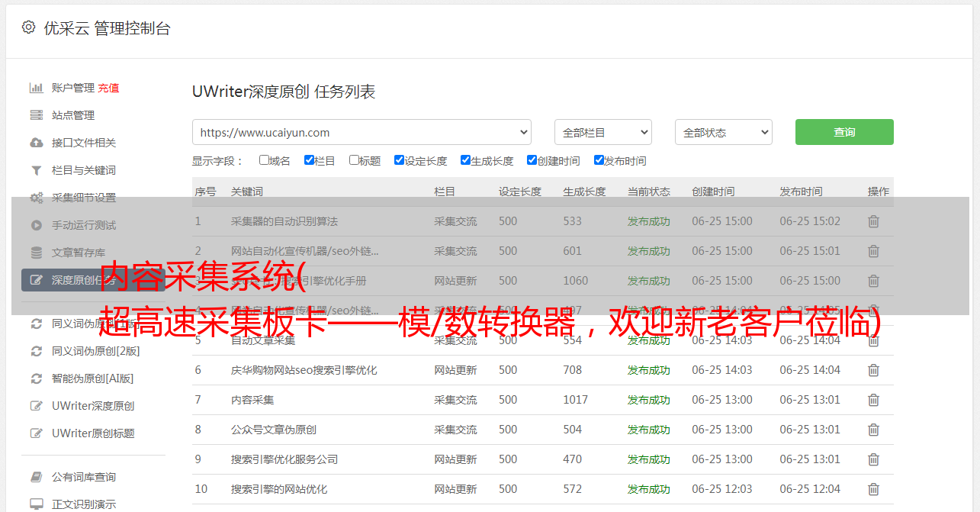
Task: Click keyword 庆华购物网站seo搜索引擎优化
Action: point(304,370)
